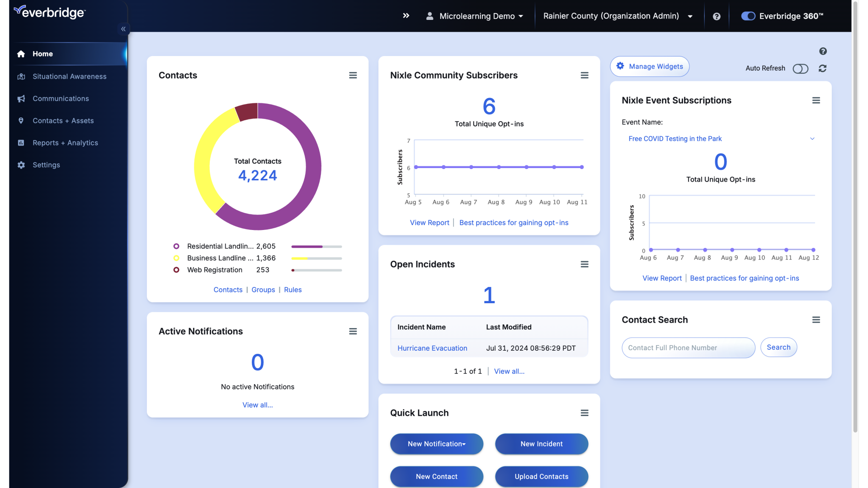868x488 pixels.
Task: Select Home in the navigation menu
Action: (42, 54)
